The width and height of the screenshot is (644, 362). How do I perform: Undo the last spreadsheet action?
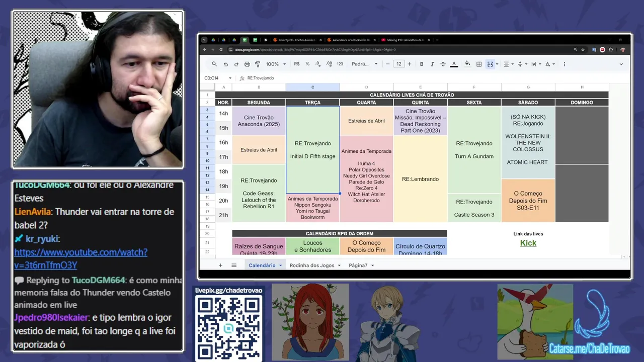click(x=225, y=64)
